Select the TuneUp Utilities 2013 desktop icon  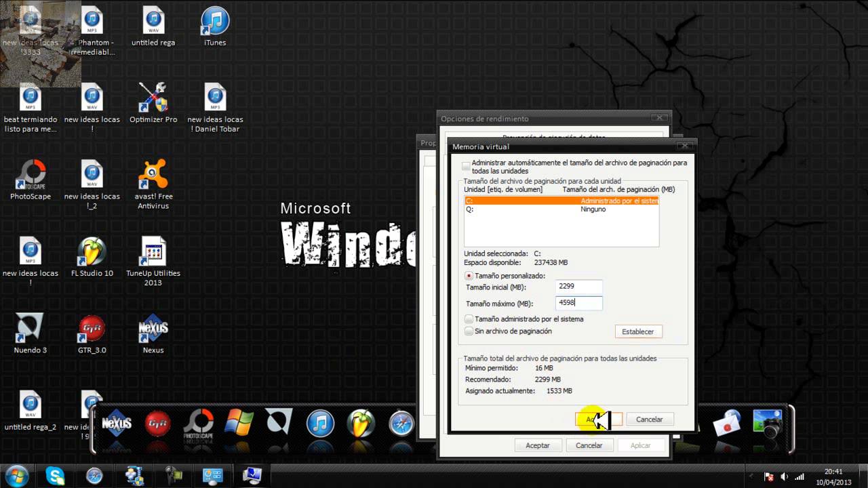153,262
